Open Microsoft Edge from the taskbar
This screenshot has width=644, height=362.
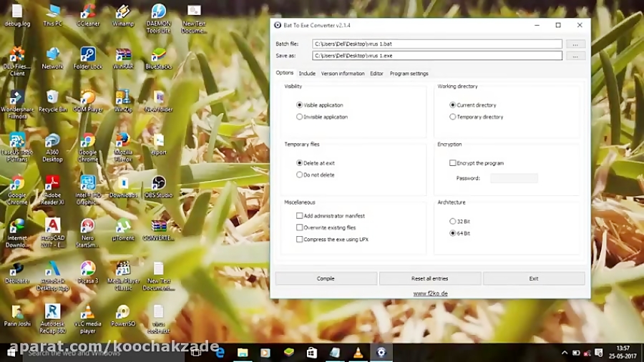[220, 353]
